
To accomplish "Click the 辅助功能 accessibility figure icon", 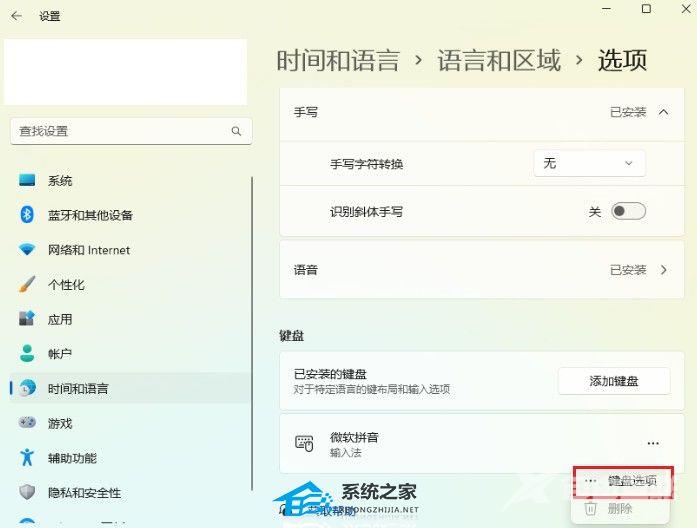I will pyautogui.click(x=27, y=457).
